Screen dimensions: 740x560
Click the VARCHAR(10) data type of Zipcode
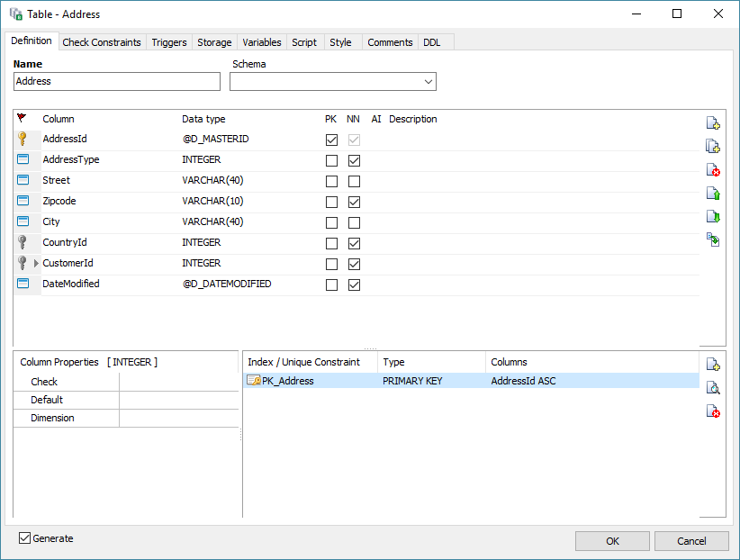point(212,201)
